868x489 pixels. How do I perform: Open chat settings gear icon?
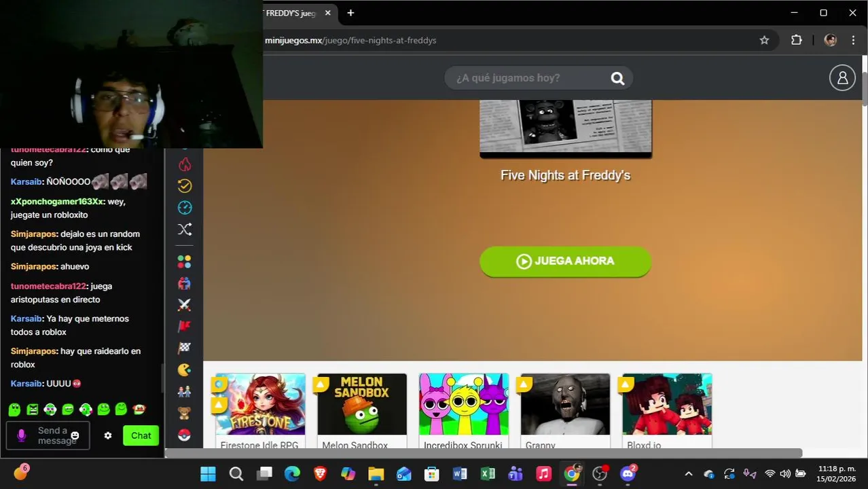tap(107, 435)
